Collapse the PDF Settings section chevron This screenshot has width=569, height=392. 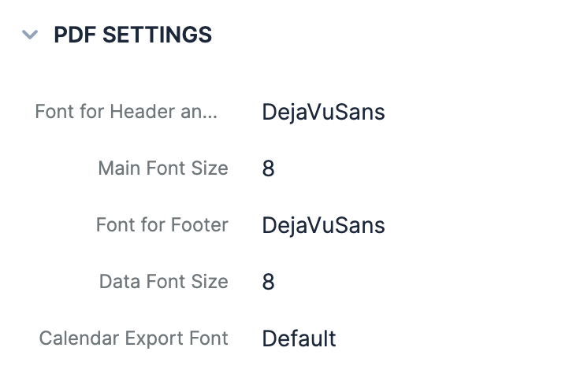click(31, 35)
